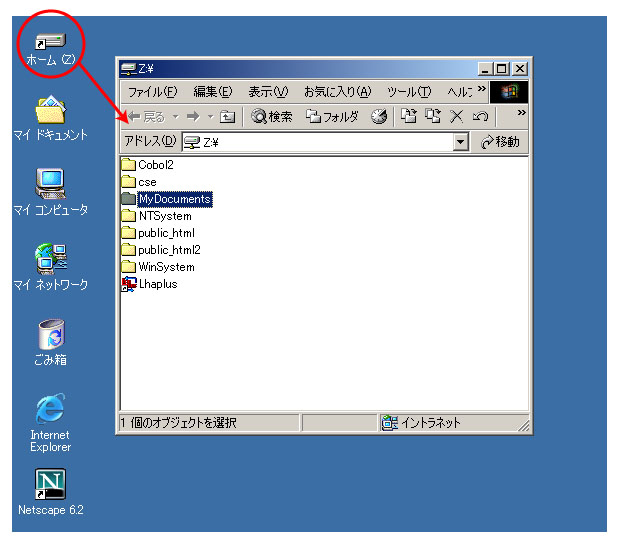617x536 pixels.
Task: Open the history clock toolbar icon
Action: click(x=379, y=116)
